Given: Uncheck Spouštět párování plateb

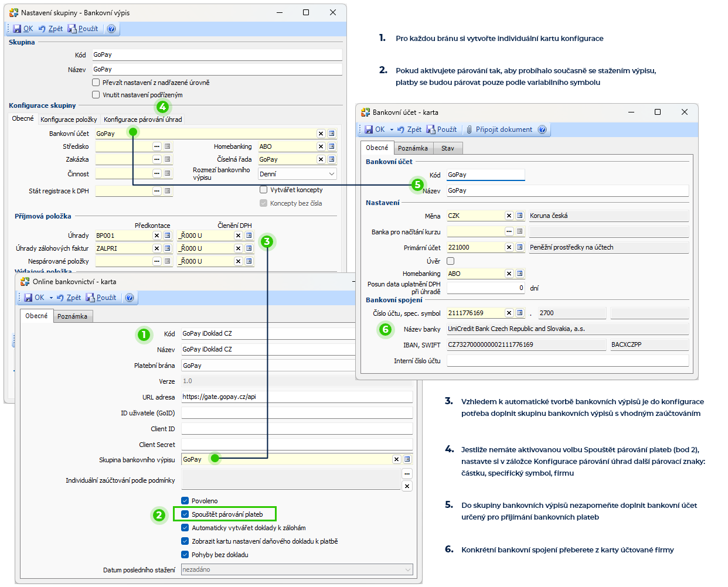Looking at the screenshot, I should click(x=185, y=514).
